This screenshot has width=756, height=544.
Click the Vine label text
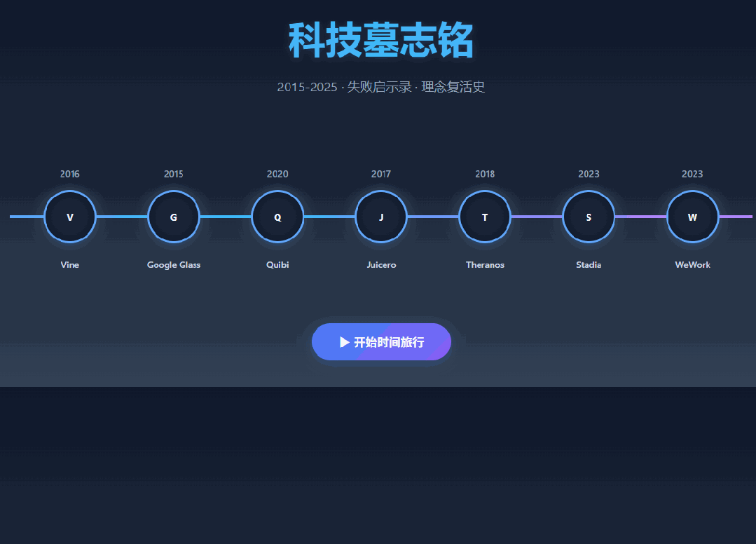pyautogui.click(x=70, y=265)
